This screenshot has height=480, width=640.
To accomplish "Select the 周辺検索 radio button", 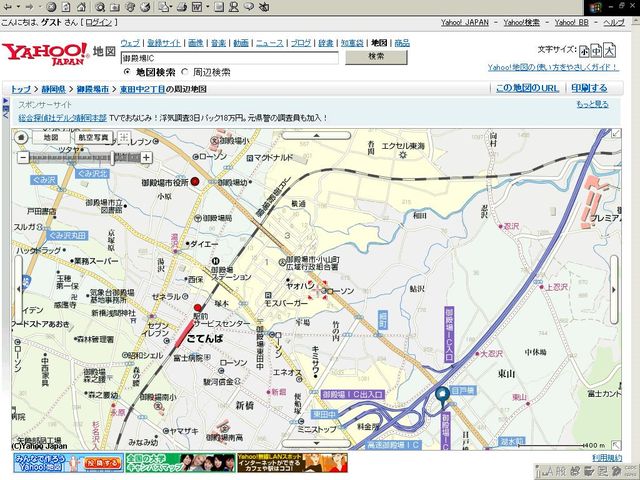I will [x=185, y=72].
